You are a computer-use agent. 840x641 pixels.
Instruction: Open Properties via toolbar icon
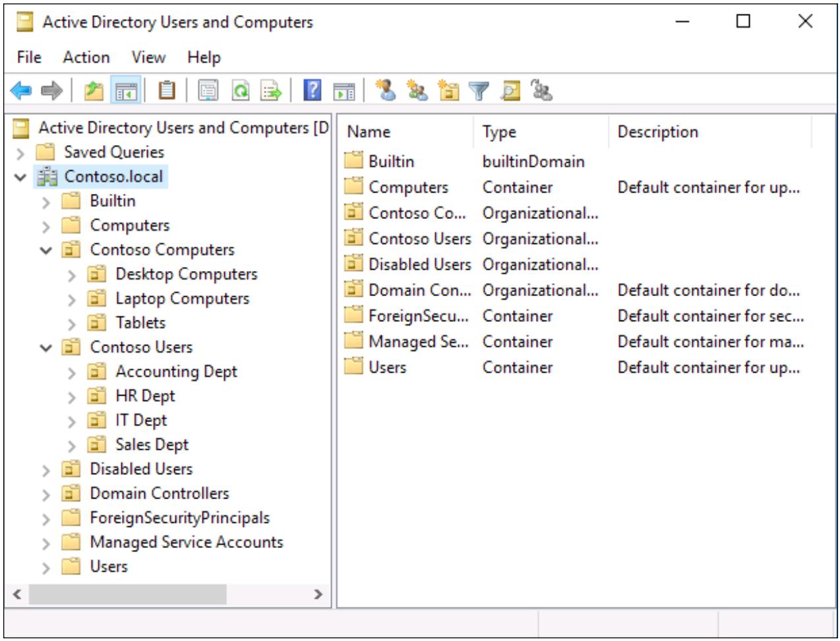click(208, 90)
